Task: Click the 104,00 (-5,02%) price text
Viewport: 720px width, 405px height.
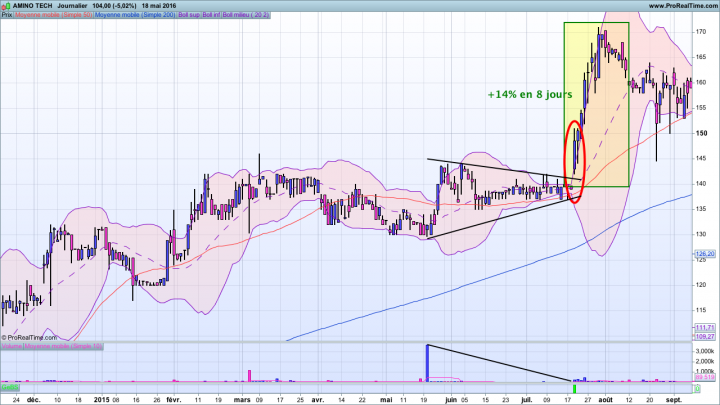Action: [x=114, y=6]
